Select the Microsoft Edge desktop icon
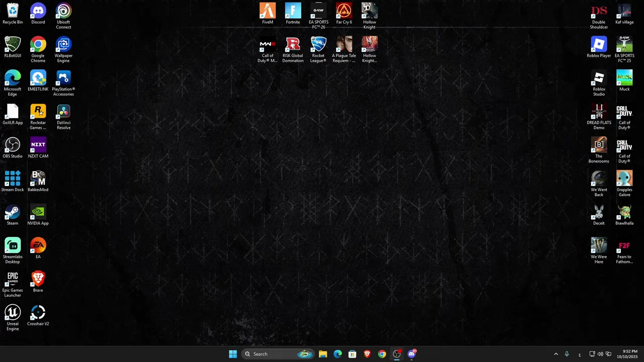 (x=13, y=83)
